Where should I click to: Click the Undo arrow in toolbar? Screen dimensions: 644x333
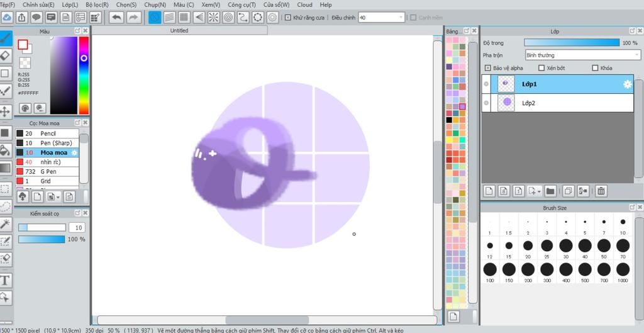(116, 17)
